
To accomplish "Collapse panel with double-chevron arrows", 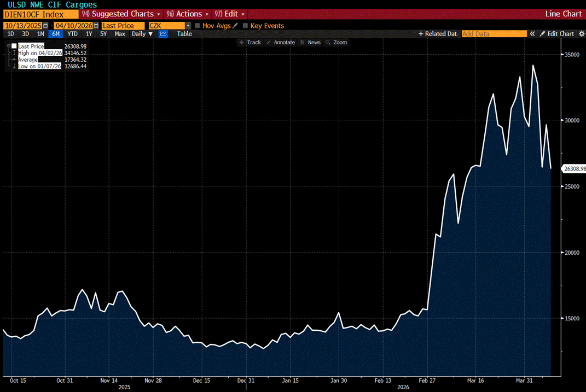I will pyautogui.click(x=531, y=34).
